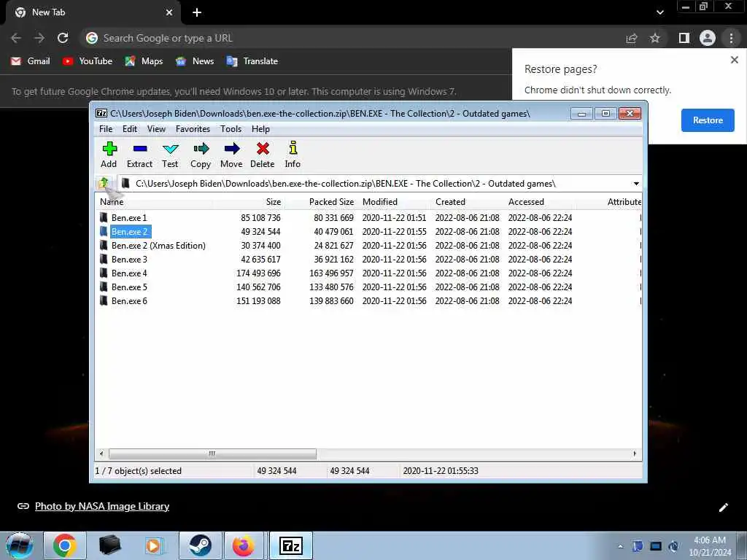The height and width of the screenshot is (560, 747).
Task: Open Chrome's side panel icon
Action: (x=684, y=38)
